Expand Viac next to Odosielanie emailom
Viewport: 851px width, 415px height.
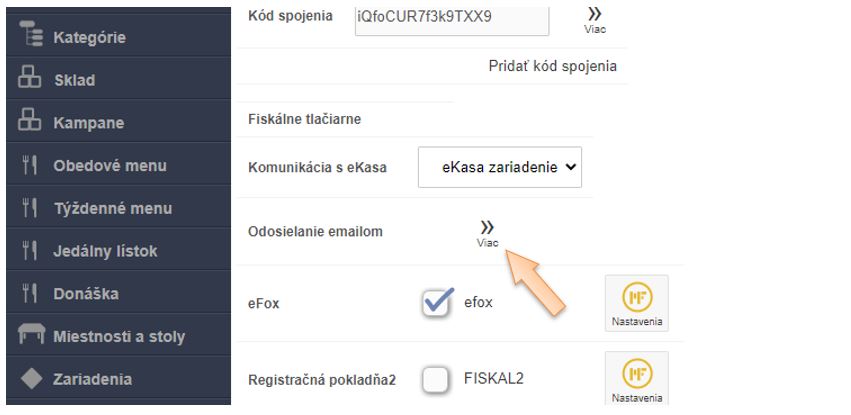(x=487, y=233)
